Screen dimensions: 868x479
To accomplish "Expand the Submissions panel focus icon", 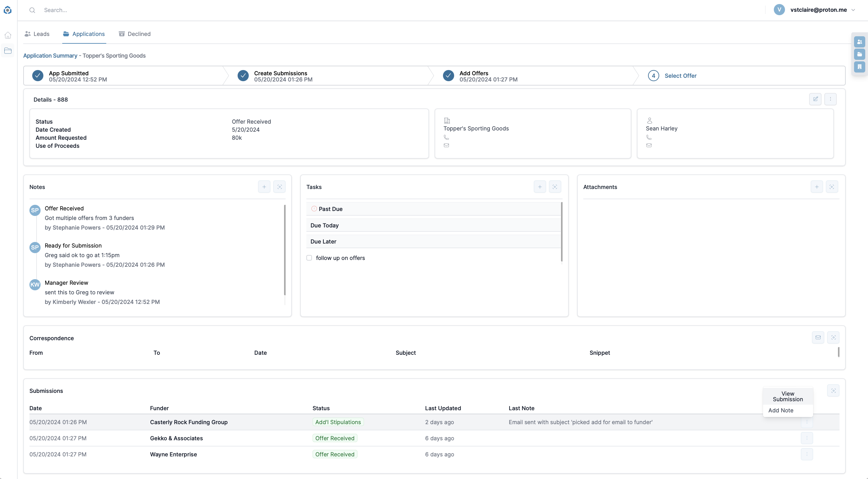I will (x=833, y=391).
